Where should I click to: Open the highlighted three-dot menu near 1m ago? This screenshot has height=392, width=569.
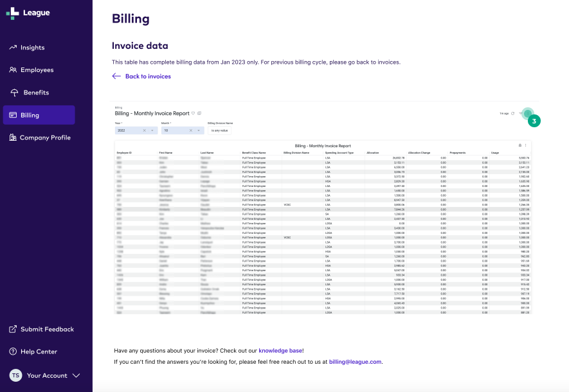(x=528, y=113)
